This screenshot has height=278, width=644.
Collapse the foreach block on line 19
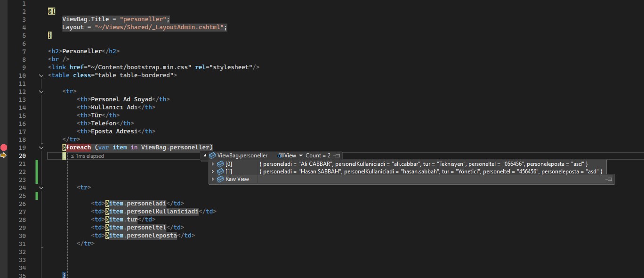pyautogui.click(x=41, y=147)
